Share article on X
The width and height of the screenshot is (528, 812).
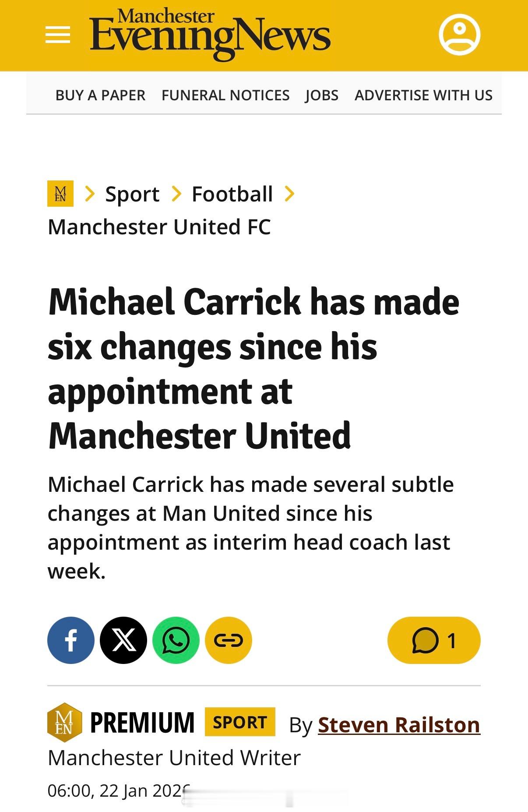tap(123, 640)
